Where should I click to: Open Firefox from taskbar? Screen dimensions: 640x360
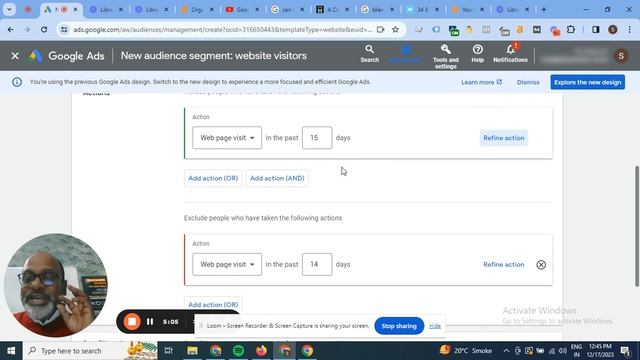point(261,351)
